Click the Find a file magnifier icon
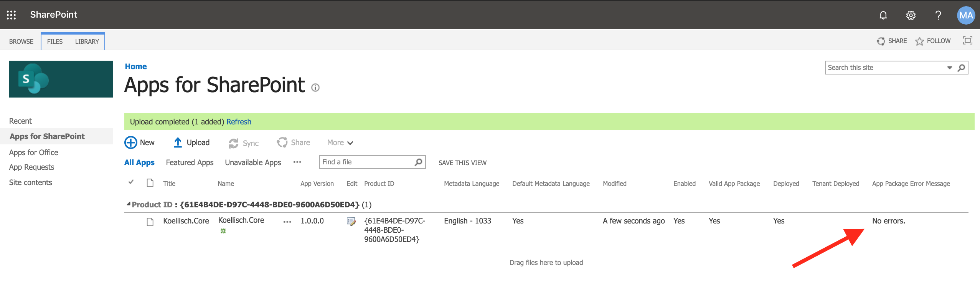980x288 pixels. click(x=419, y=162)
